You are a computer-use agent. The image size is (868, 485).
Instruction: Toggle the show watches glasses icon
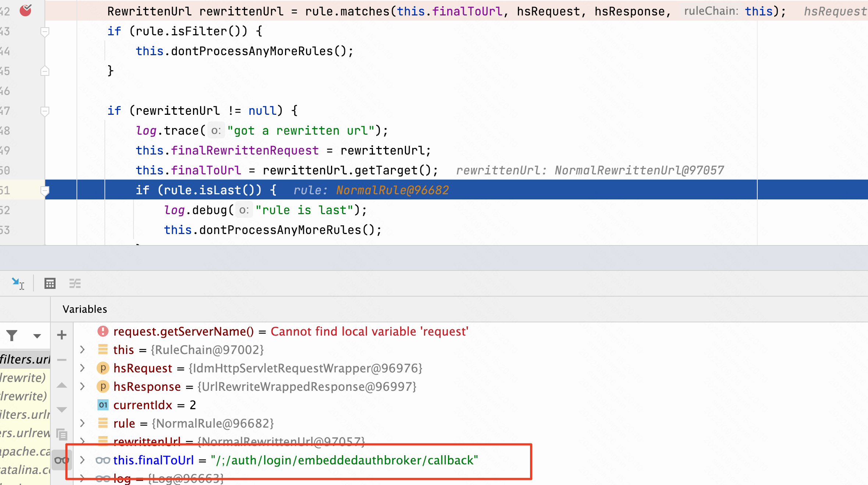pyautogui.click(x=61, y=460)
